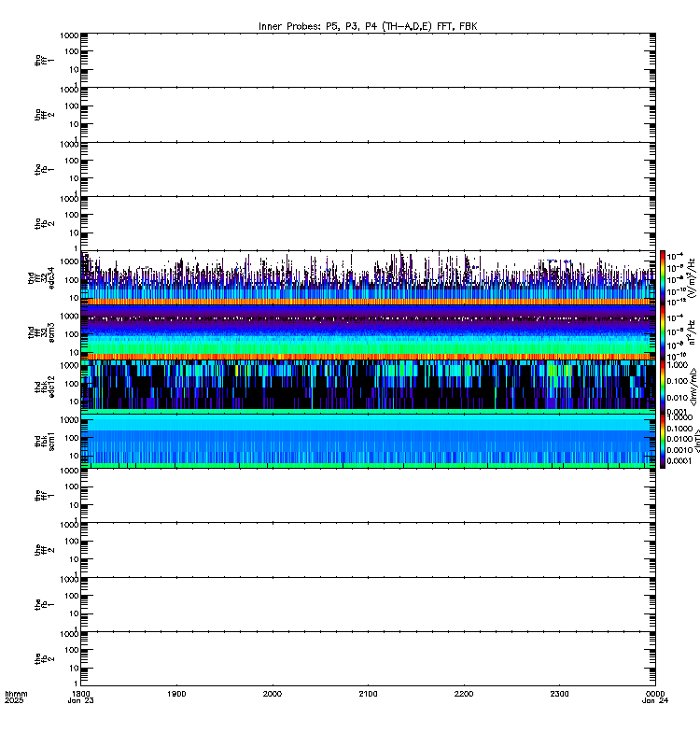Click the 'thd fbk edc12' panel label
Viewport: 700px width, 747px height.
[44, 387]
